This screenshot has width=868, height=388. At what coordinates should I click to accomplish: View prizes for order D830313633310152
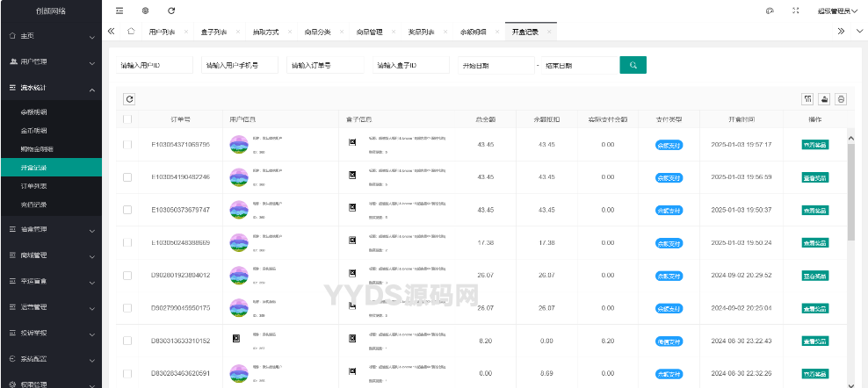(x=815, y=341)
